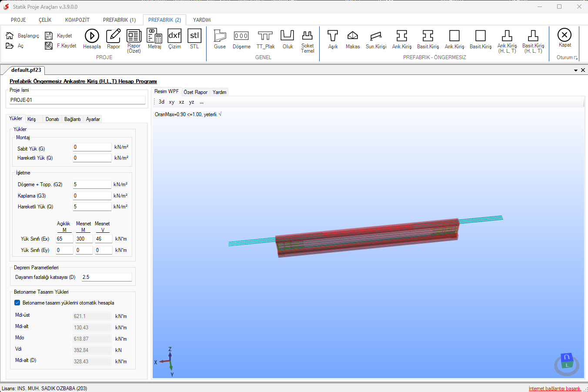Open the Aşık purlin module

point(333,39)
